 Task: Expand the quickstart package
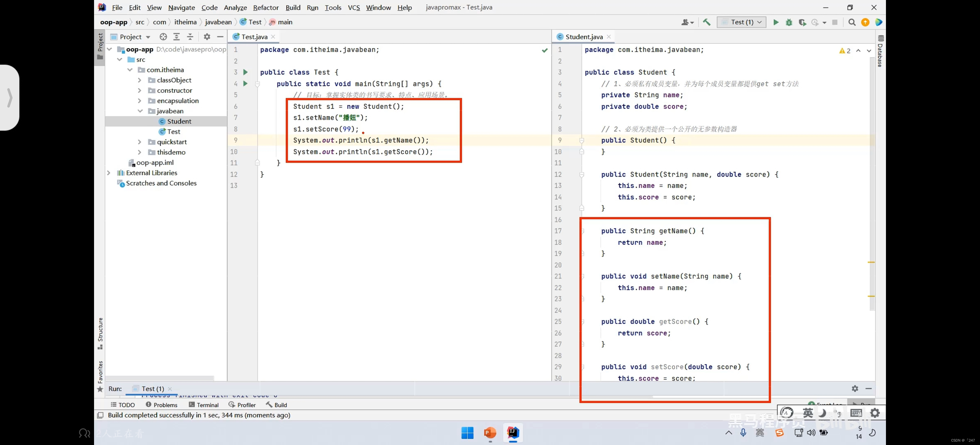[140, 142]
